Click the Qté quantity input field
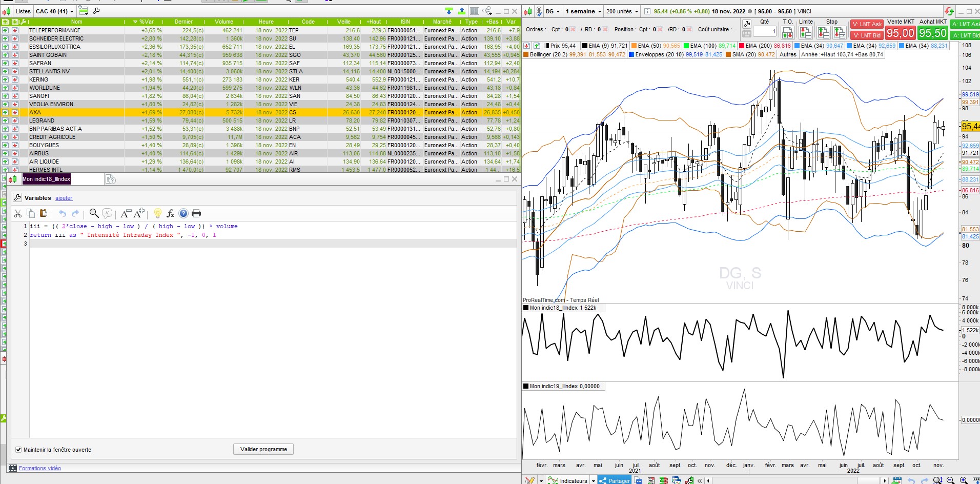This screenshot has height=484, width=980. point(764,32)
